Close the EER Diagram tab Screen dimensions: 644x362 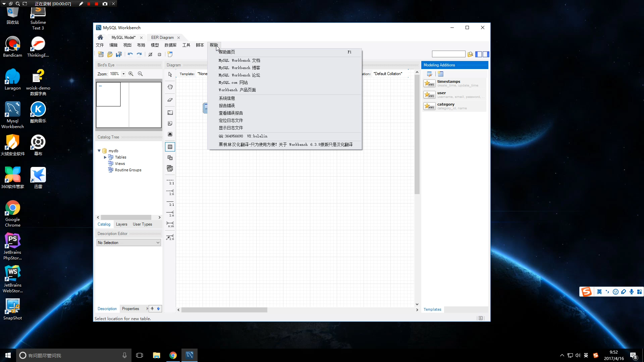178,38
